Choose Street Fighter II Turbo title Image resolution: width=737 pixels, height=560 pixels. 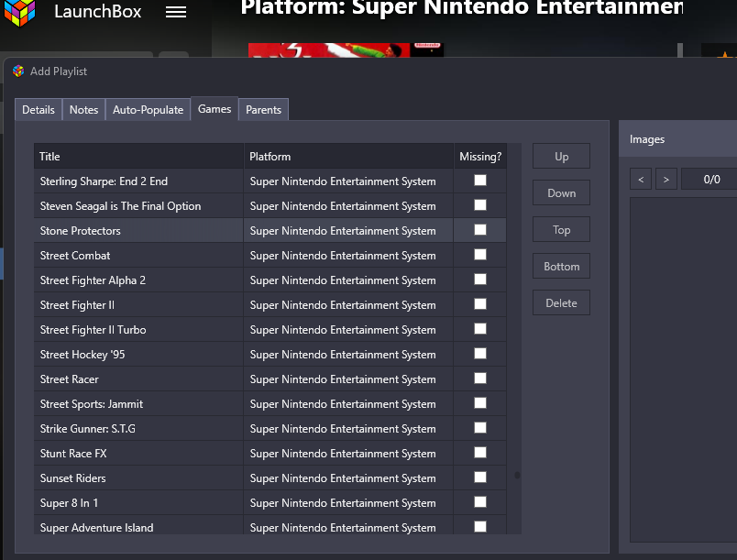pos(93,330)
